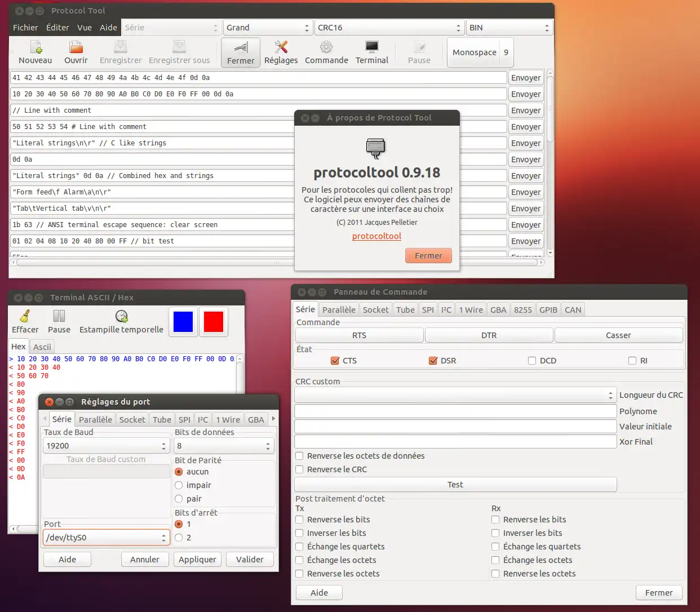Enable Tx Renverse les bits
Viewport: 700px width, 612px height.
[299, 520]
